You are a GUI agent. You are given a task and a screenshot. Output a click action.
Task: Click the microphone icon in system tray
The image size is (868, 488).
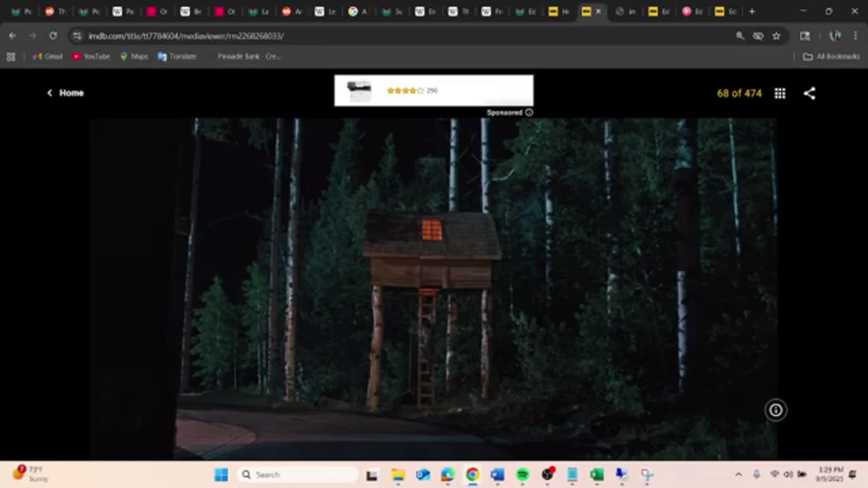pyautogui.click(x=757, y=474)
